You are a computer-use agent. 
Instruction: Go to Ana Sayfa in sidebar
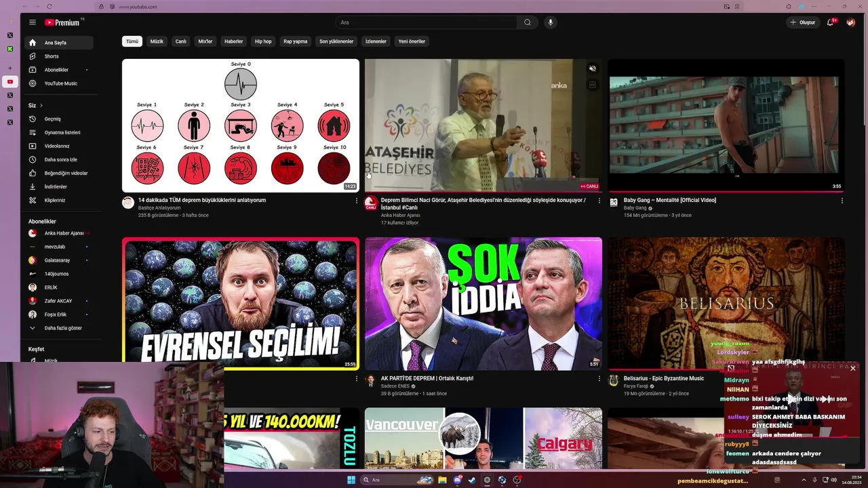tap(59, 43)
